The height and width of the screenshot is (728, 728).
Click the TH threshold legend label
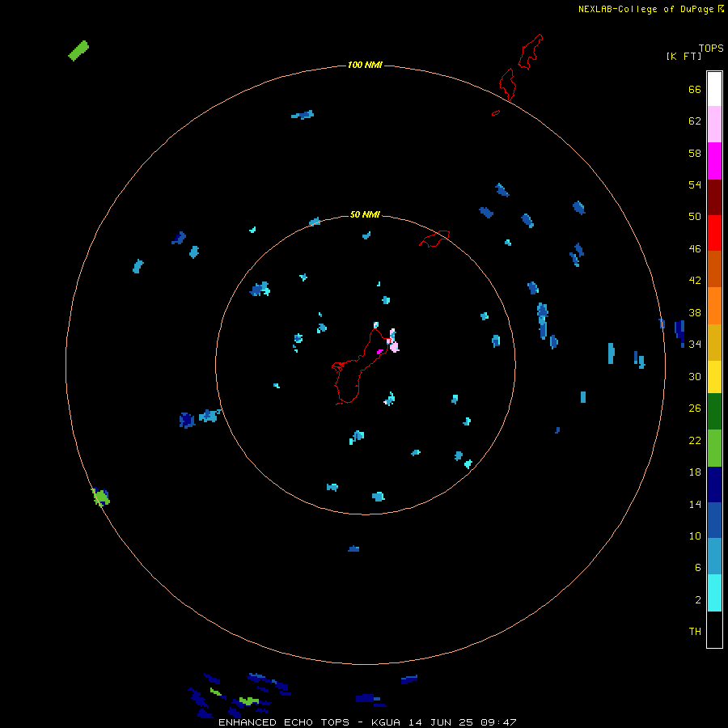coord(695,632)
